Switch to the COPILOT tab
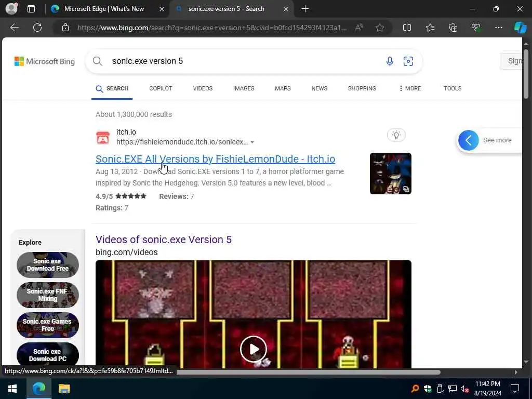This screenshot has height=399, width=532. coord(161,88)
